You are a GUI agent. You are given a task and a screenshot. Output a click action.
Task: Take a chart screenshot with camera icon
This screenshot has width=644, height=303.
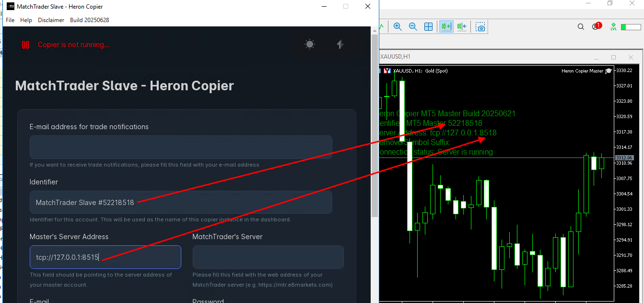point(480,26)
